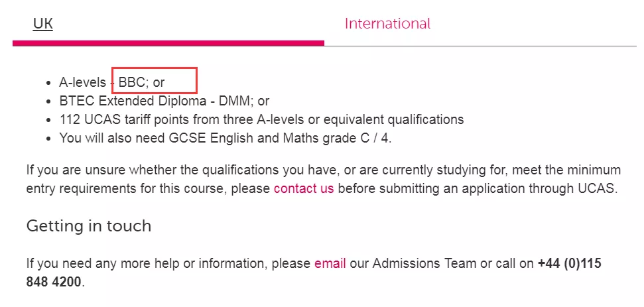Screen dimensions: 644x307
Task: Click the 'email' link for Admissions
Action: pos(330,263)
